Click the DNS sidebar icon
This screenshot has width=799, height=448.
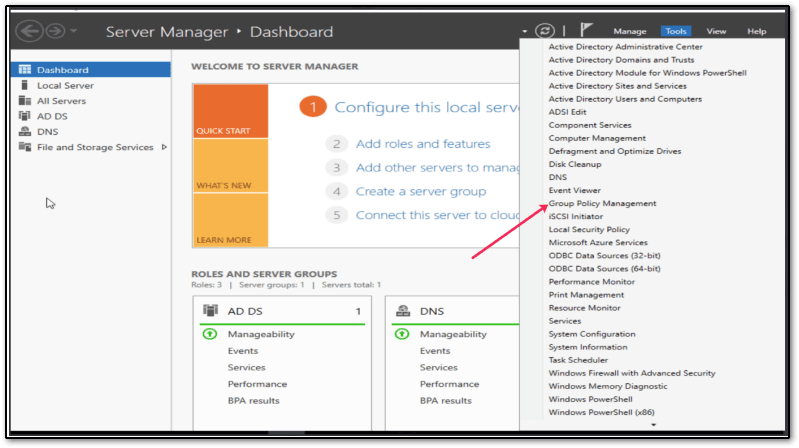pos(24,131)
